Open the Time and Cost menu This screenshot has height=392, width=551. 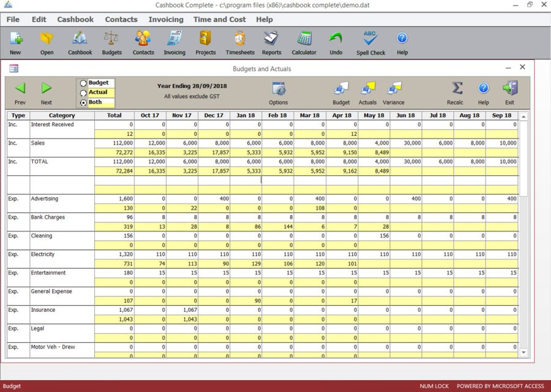[220, 20]
